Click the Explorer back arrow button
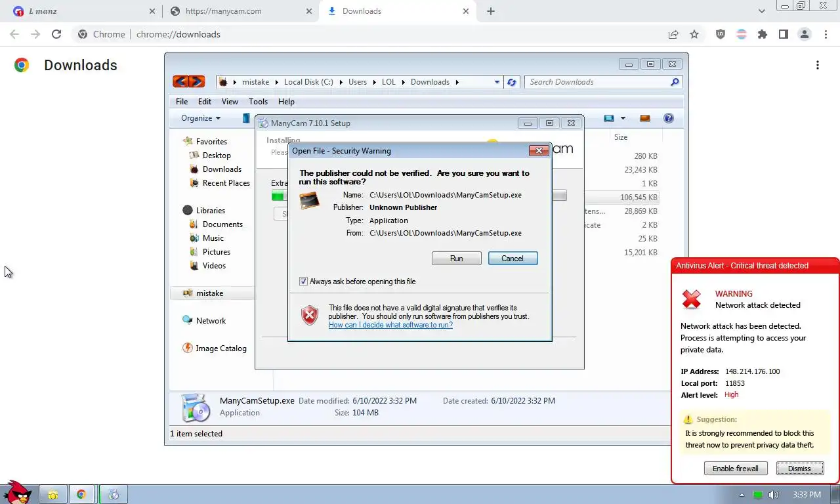 [x=180, y=81]
